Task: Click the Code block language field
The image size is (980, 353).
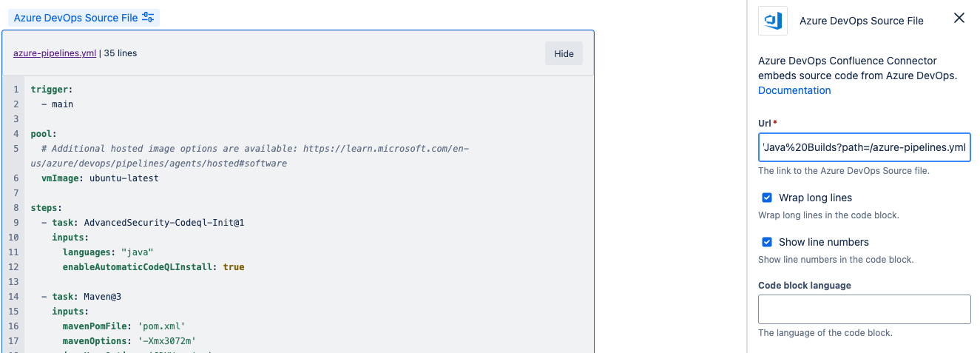Action: 864,309
